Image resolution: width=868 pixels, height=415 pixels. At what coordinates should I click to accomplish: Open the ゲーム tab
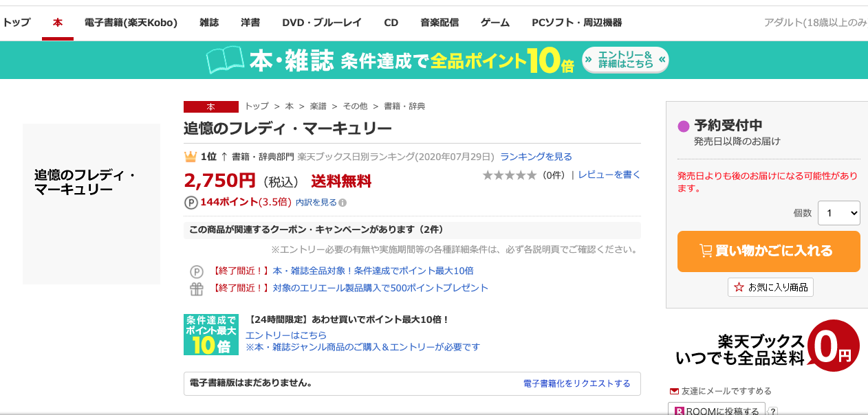coord(495,23)
